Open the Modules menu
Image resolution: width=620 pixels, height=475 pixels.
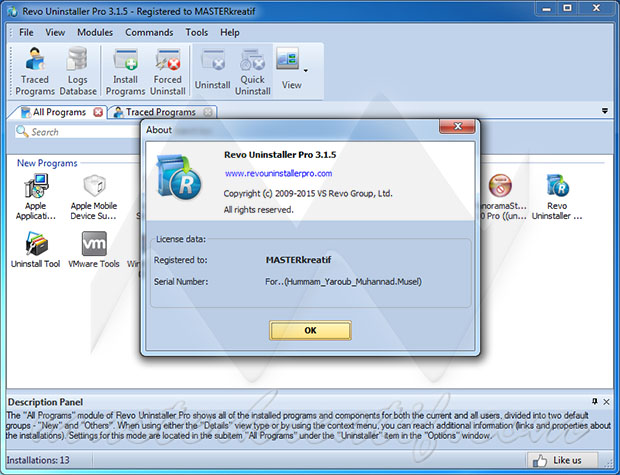pyautogui.click(x=95, y=32)
